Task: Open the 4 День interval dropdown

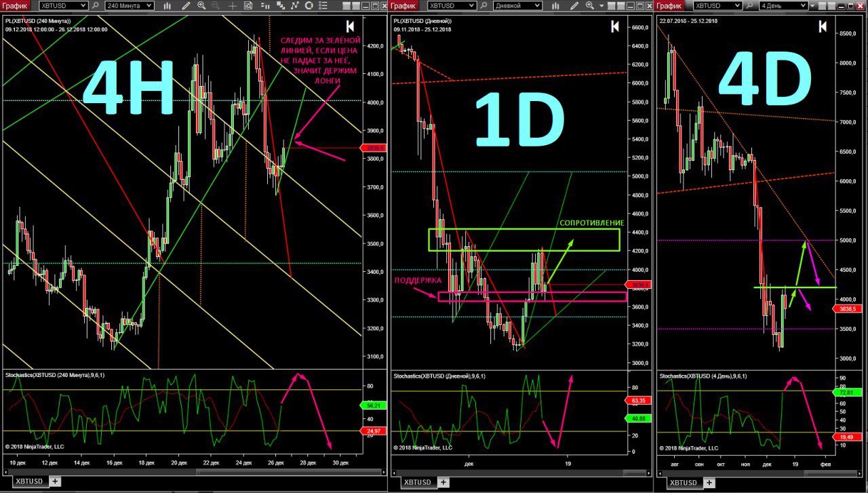Action: (x=783, y=5)
